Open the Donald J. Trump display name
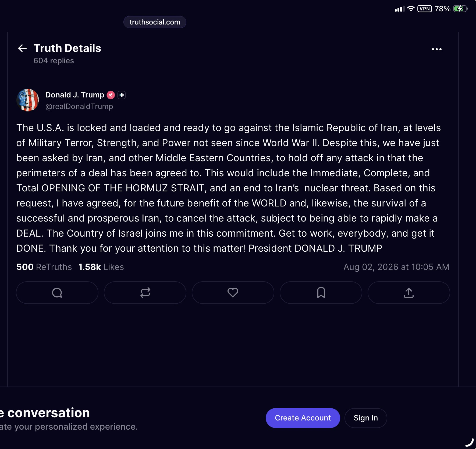Viewport: 476px width, 449px height. coord(75,95)
